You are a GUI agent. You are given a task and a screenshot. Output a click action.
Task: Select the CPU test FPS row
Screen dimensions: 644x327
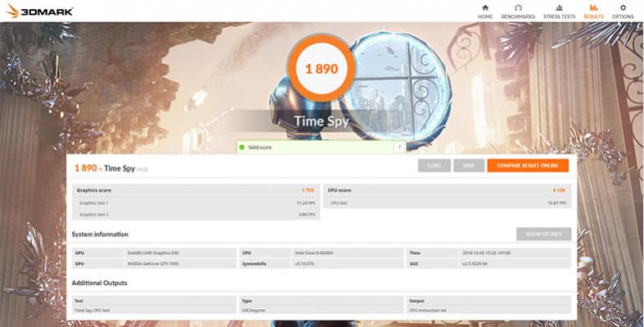(447, 203)
